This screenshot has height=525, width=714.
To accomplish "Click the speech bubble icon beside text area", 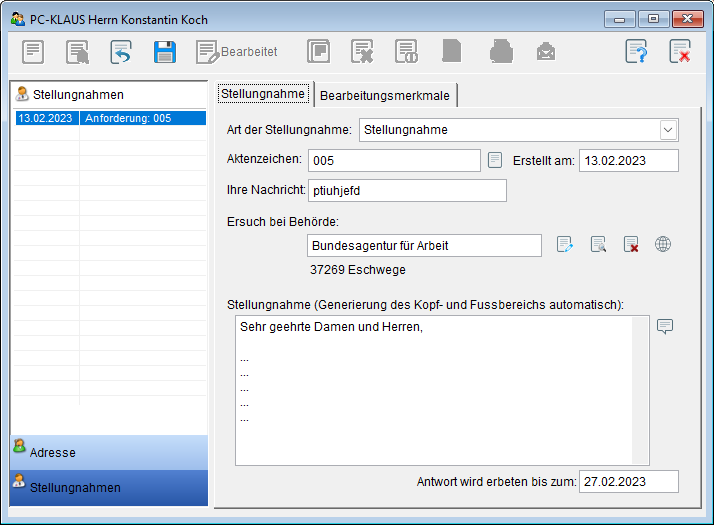I will click(665, 327).
